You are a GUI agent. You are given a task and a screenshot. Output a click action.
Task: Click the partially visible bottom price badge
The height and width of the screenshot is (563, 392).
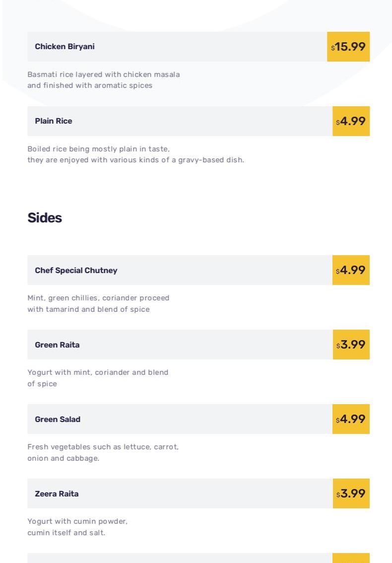[x=351, y=559]
